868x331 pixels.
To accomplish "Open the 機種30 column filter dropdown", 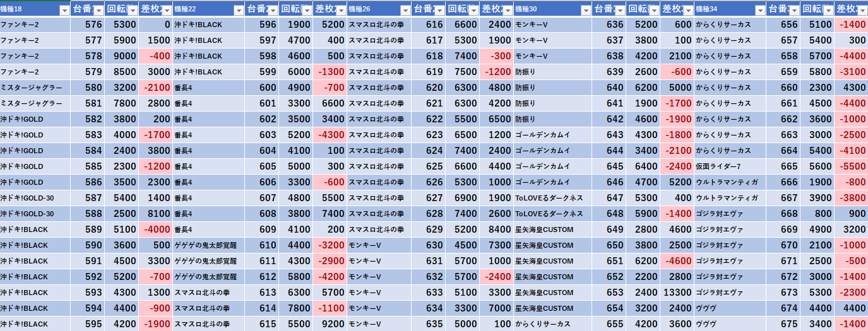I will (586, 10).
